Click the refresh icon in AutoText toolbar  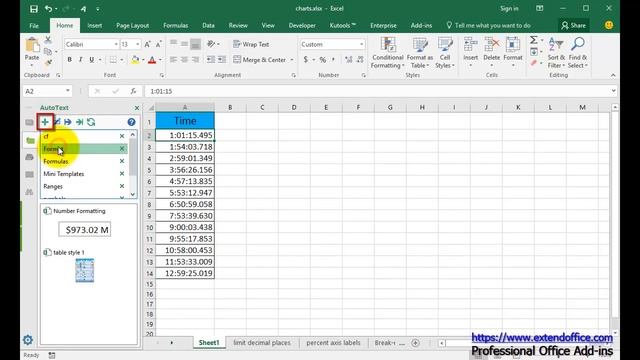[x=91, y=122]
